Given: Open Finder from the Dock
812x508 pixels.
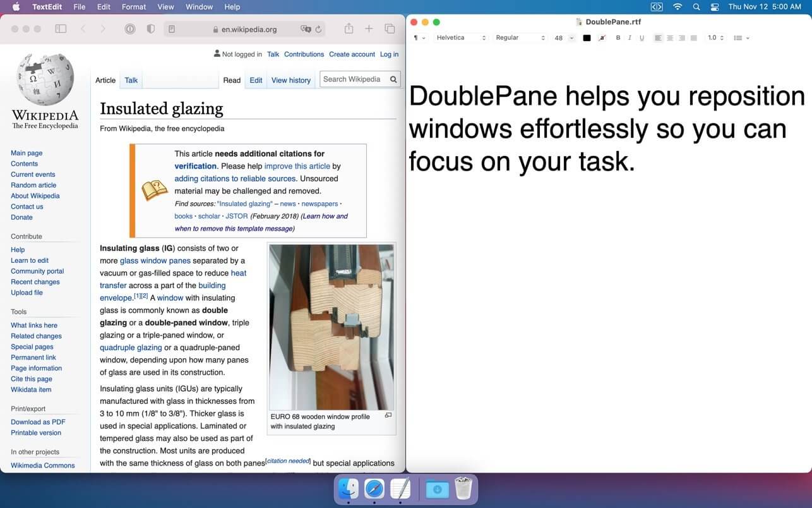Looking at the screenshot, I should pos(349,488).
